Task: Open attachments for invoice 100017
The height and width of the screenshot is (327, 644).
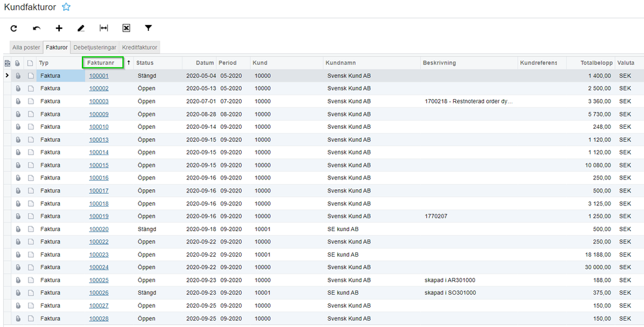Action: pos(17,191)
